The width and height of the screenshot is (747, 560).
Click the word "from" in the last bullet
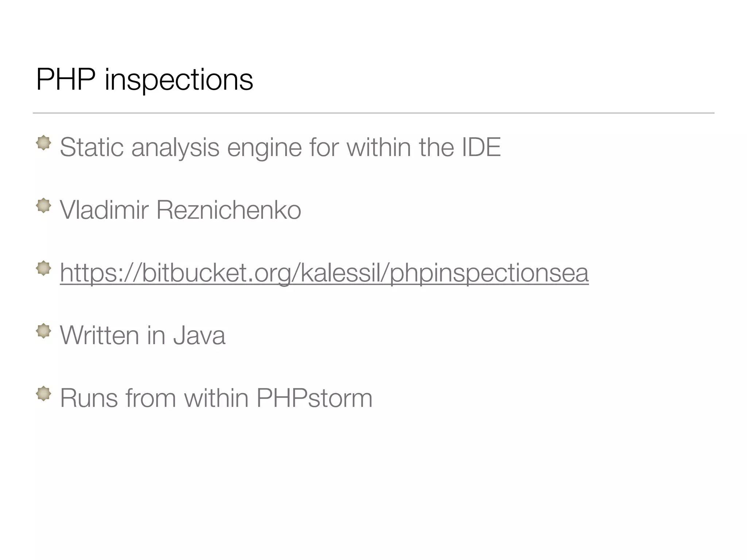[x=151, y=398]
